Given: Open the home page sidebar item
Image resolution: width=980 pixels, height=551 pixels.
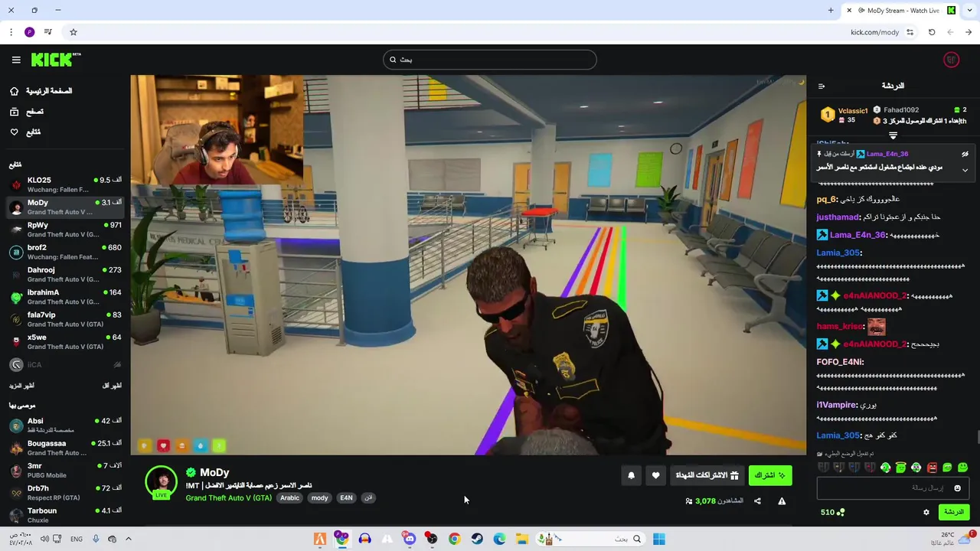Looking at the screenshot, I should (x=41, y=91).
